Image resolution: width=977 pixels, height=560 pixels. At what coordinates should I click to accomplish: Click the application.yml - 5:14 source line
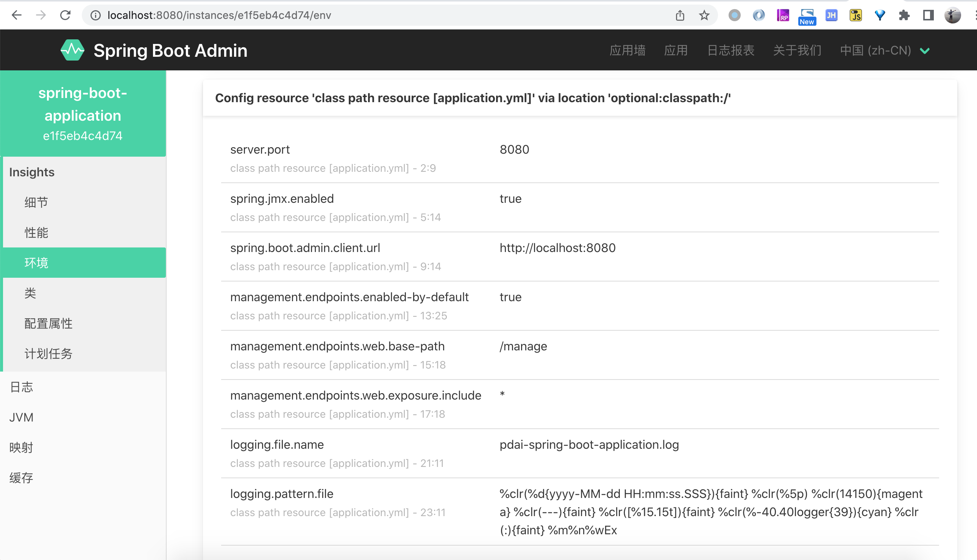[x=336, y=218]
